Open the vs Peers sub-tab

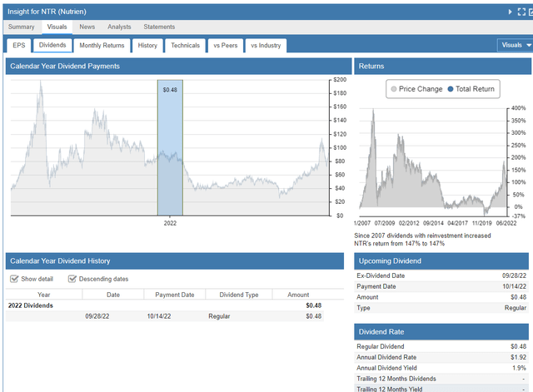click(x=226, y=46)
